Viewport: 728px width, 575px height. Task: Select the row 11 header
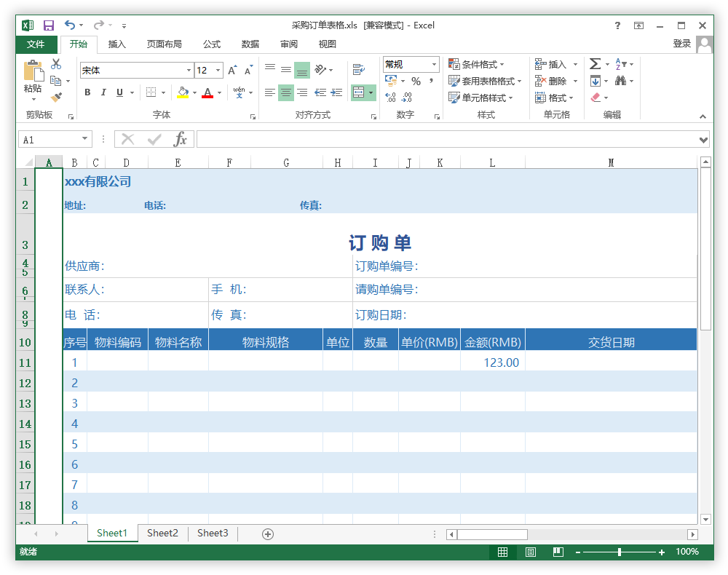25,362
